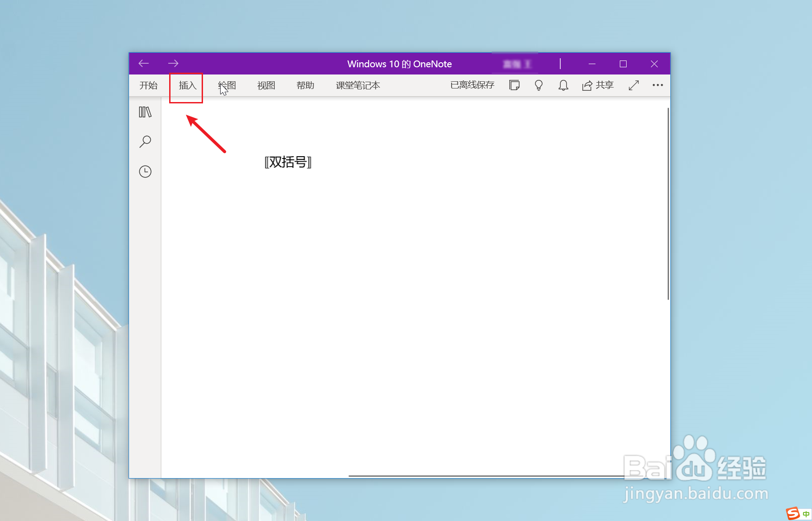Minimize the OneNote window
The image size is (812, 521).
point(592,64)
